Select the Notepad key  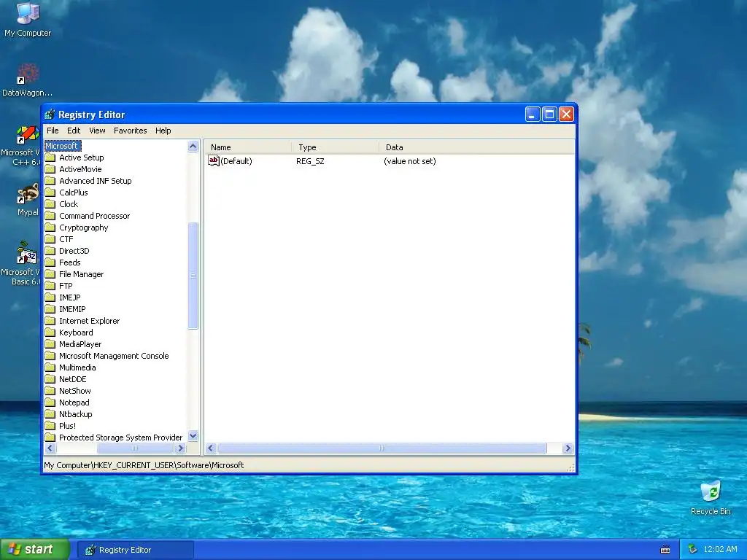point(74,402)
